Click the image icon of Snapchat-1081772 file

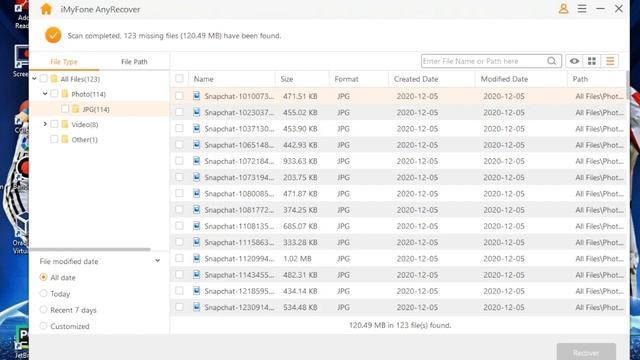(x=197, y=210)
